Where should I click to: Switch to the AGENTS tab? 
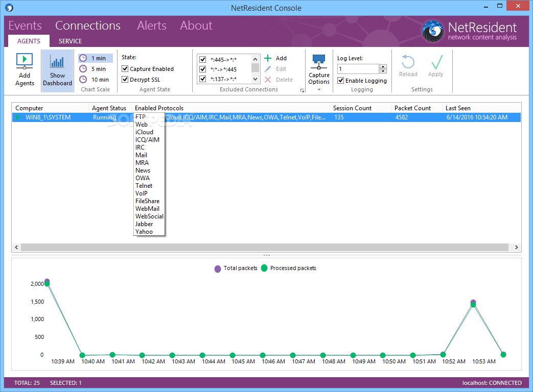tap(29, 41)
